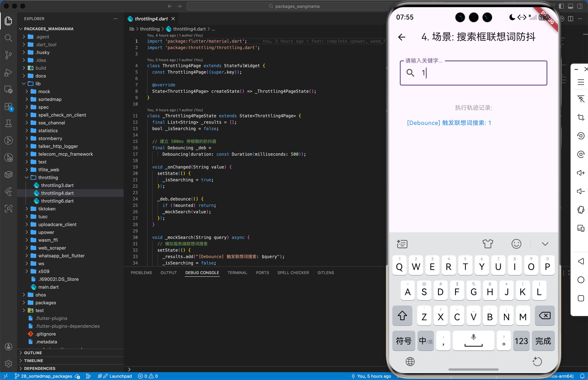Switch to the TERMINAL panel tab
This screenshot has height=380, width=588.
pyautogui.click(x=237, y=273)
